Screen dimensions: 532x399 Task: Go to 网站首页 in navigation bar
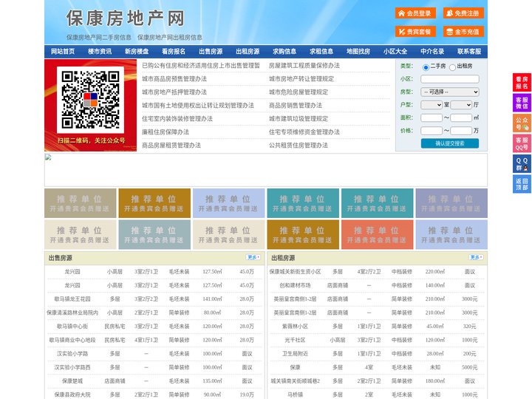click(63, 52)
